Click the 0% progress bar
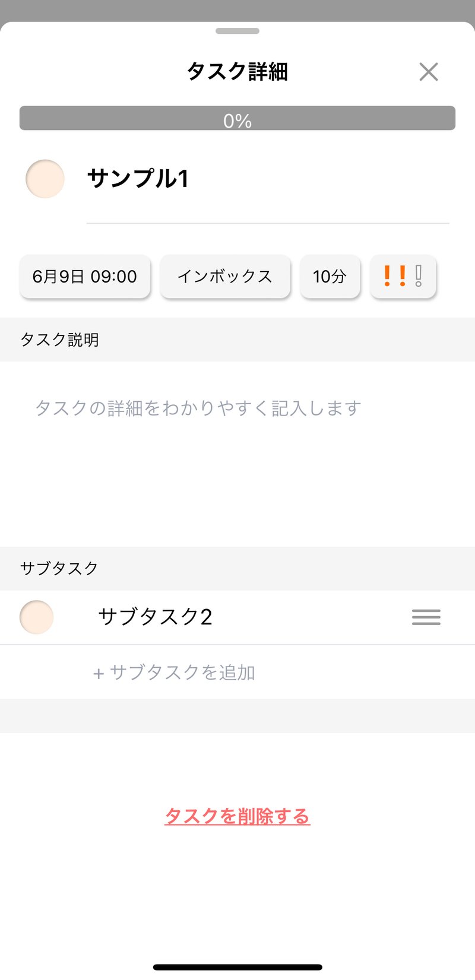This screenshot has height=980, width=475. (x=237, y=118)
